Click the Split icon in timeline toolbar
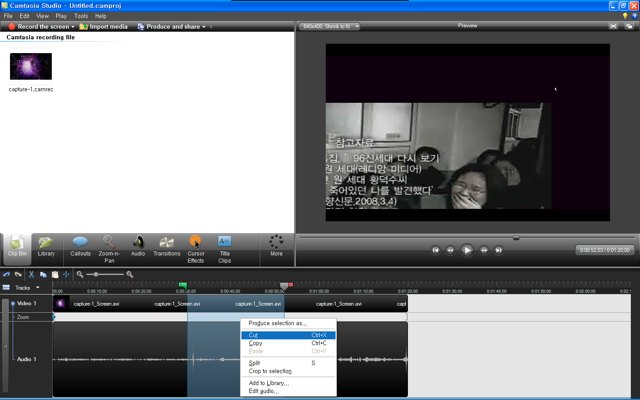This screenshot has height=400, width=640. pos(66,274)
